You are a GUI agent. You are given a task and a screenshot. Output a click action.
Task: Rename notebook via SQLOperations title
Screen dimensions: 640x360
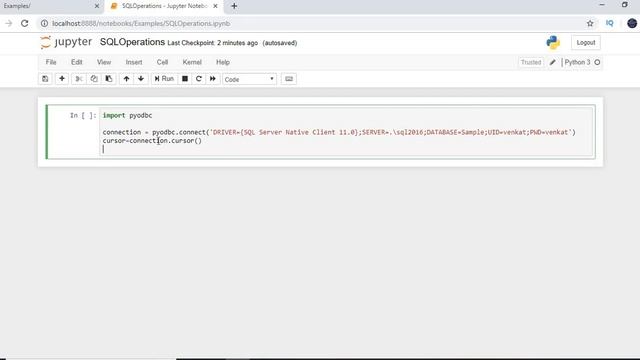tap(132, 42)
